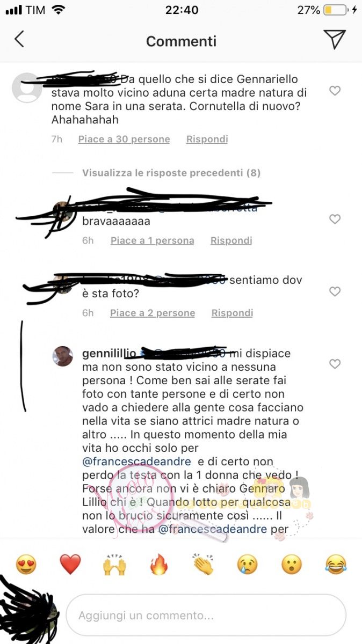
Task: Like the Gennariello comment with heart
Action: [335, 91]
